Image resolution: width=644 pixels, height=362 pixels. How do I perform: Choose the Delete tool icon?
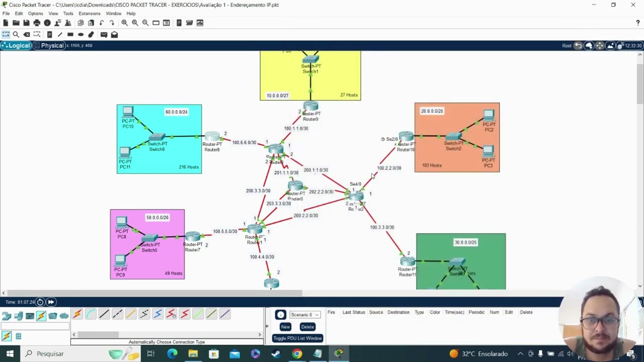coord(27,34)
